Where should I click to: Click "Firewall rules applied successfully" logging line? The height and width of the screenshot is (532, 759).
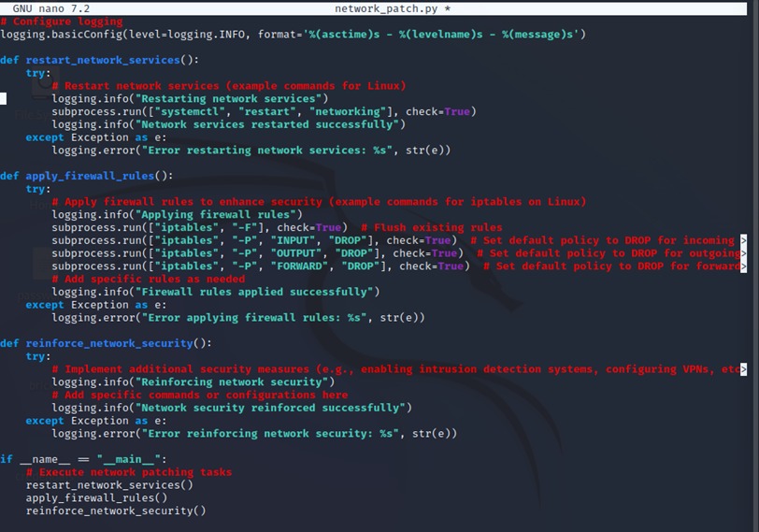(x=215, y=292)
